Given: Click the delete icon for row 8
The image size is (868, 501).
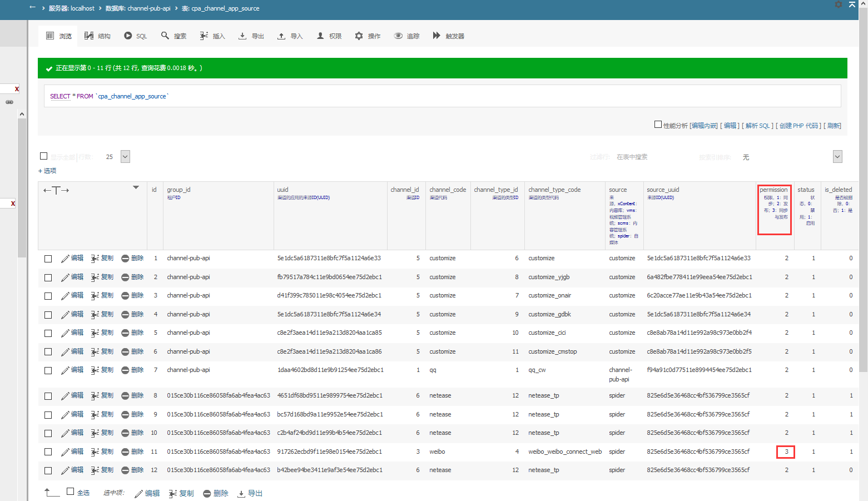Looking at the screenshot, I should pos(125,396).
